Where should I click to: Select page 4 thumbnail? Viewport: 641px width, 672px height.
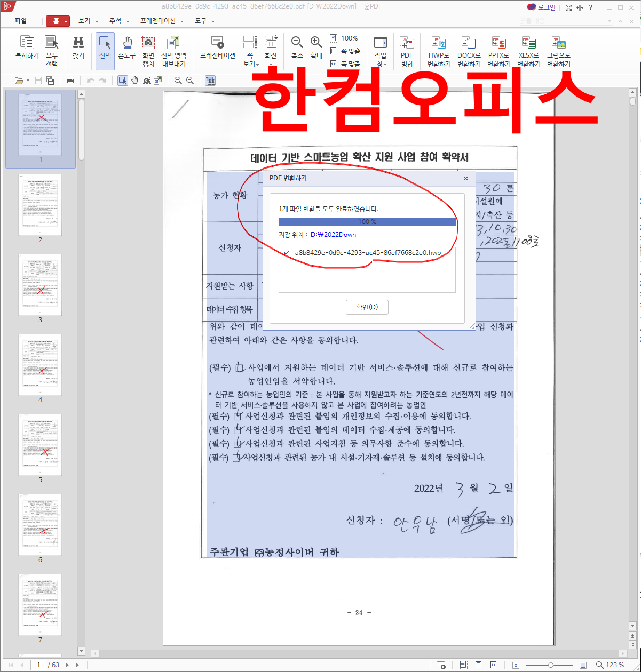click(40, 365)
